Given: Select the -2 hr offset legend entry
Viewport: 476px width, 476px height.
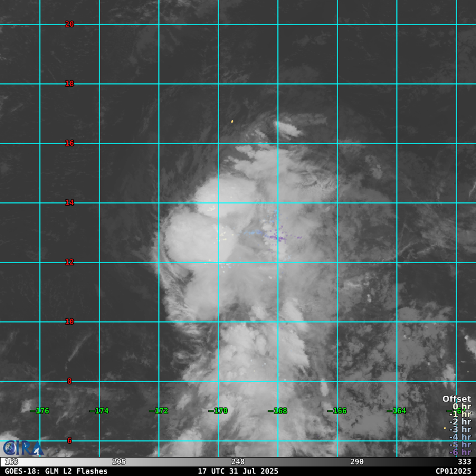Looking at the screenshot, I should click(460, 422).
